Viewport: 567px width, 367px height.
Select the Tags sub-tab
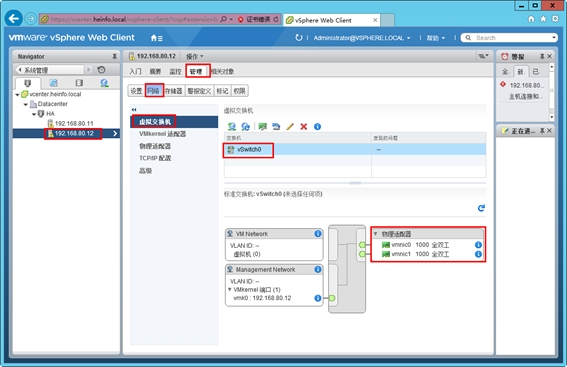point(222,91)
